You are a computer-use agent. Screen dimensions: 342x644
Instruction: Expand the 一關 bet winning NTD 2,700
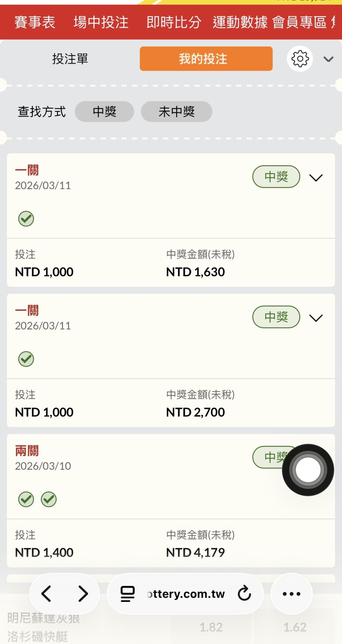tap(316, 318)
